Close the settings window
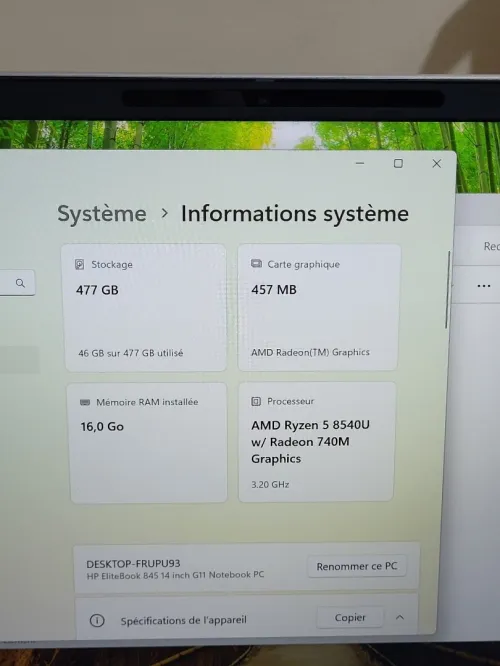This screenshot has height=666, width=500. [x=436, y=164]
